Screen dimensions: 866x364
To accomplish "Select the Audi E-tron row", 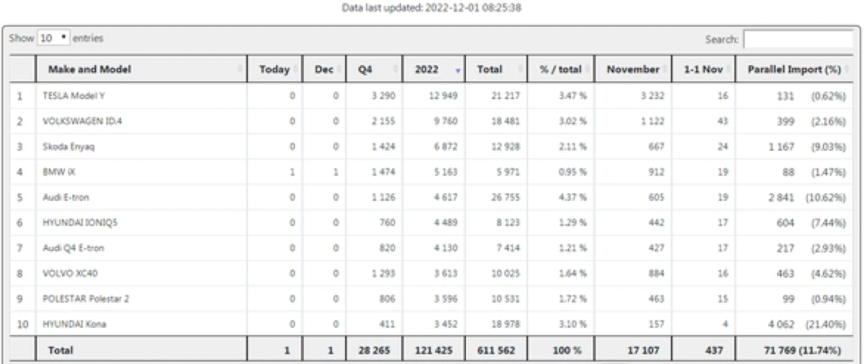I will [431, 198].
